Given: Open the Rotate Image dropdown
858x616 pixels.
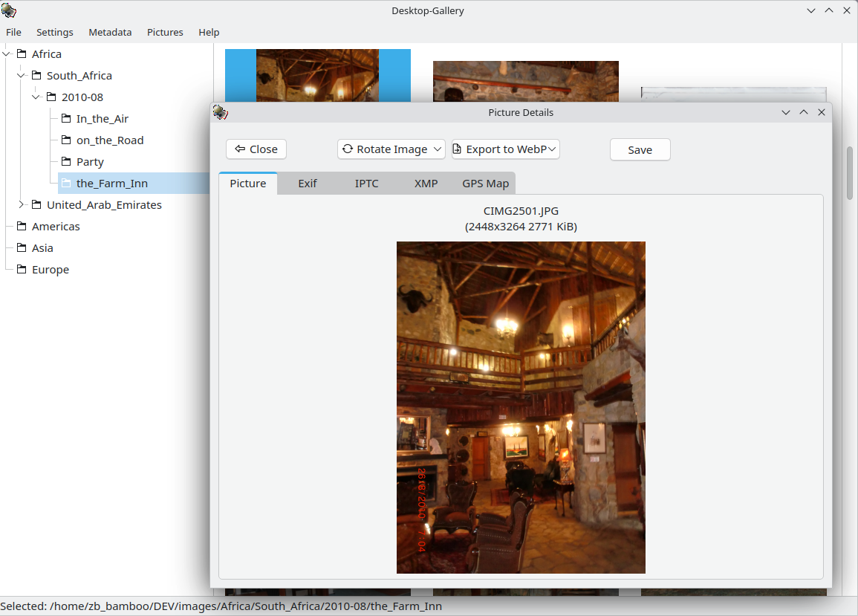Looking at the screenshot, I should 391,149.
